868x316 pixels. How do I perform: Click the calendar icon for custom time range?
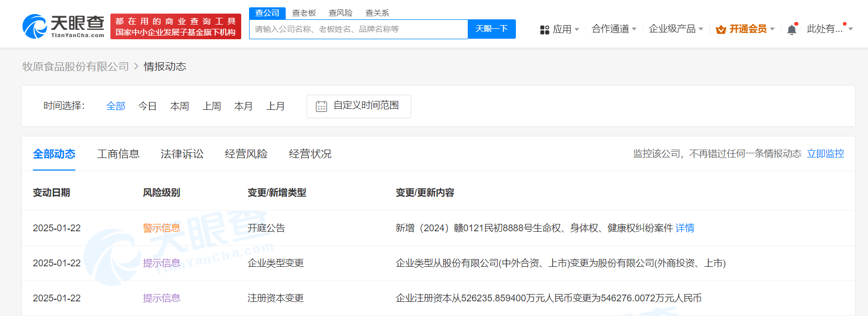pos(321,106)
